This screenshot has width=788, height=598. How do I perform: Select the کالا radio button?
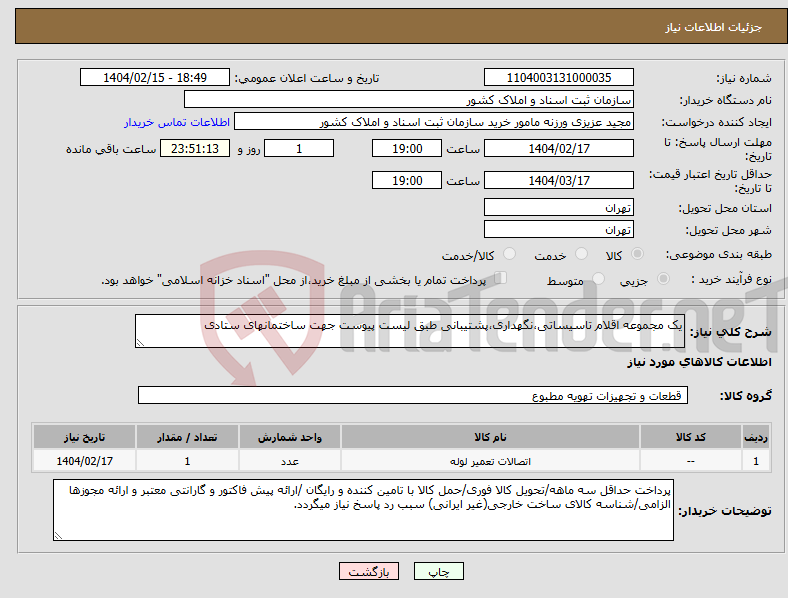(637, 254)
